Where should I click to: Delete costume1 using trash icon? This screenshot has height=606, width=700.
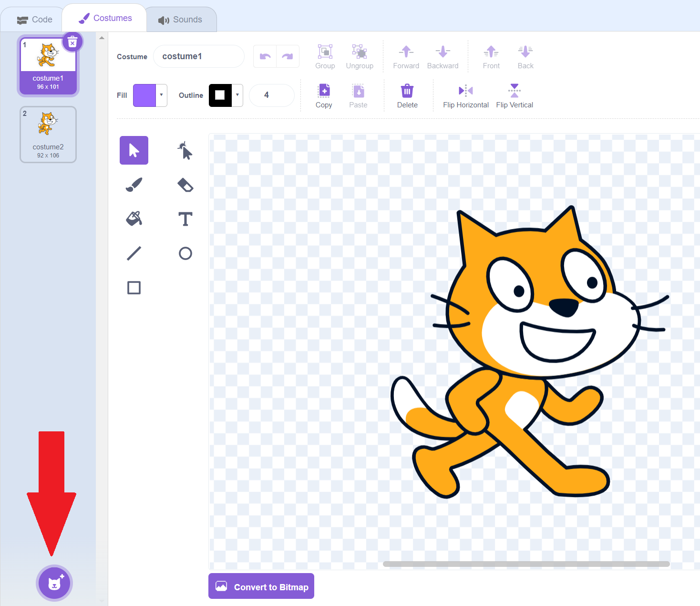point(72,42)
